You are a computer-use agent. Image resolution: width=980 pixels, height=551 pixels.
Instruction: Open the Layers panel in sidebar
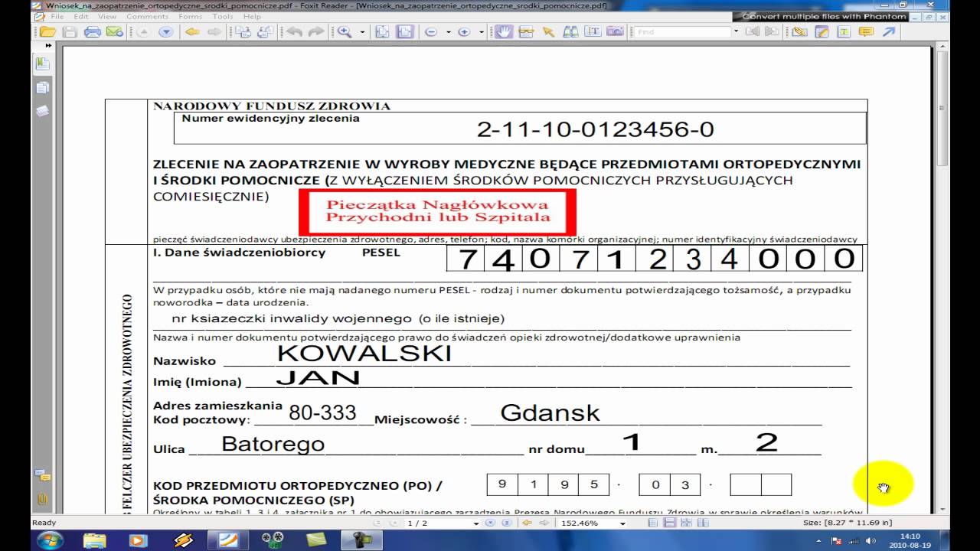point(42,110)
